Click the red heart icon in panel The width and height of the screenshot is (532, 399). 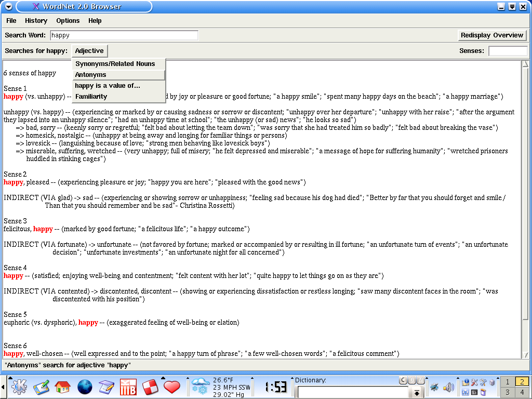pos(171,387)
